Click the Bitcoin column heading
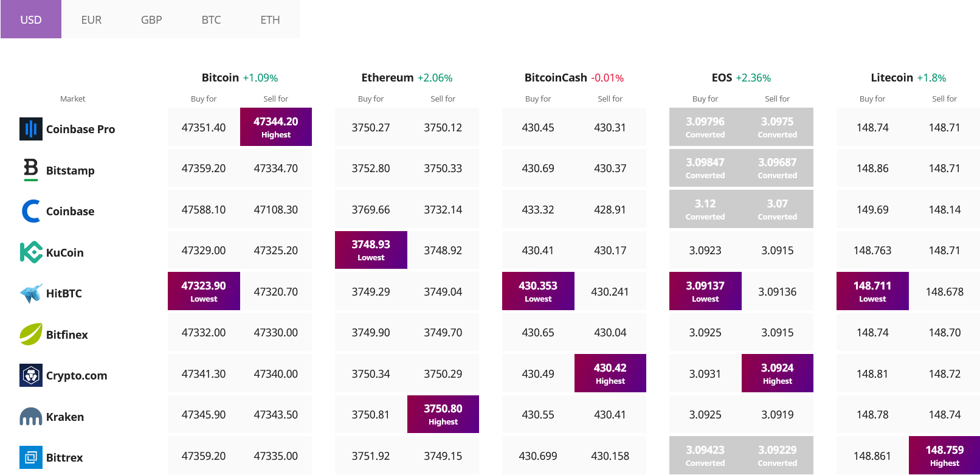The image size is (980, 475). [x=220, y=77]
